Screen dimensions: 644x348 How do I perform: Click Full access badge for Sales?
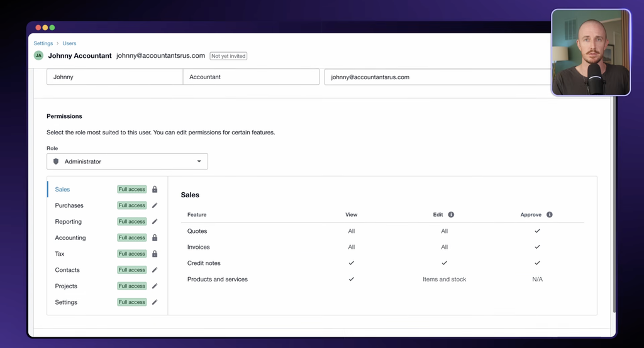click(x=132, y=189)
